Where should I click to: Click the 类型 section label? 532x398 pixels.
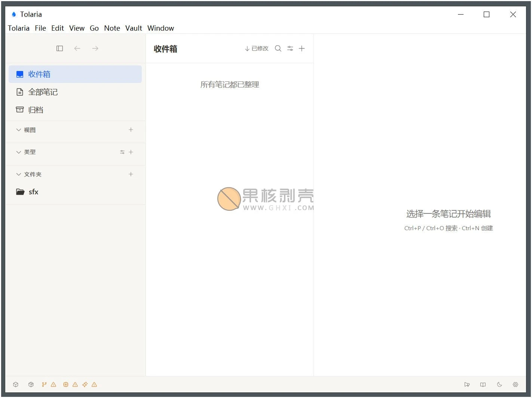point(30,152)
